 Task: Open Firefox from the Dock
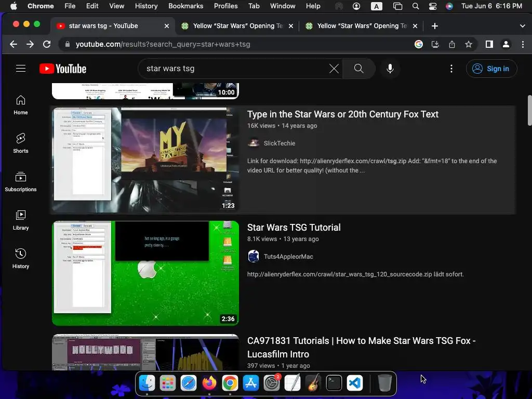[209, 383]
